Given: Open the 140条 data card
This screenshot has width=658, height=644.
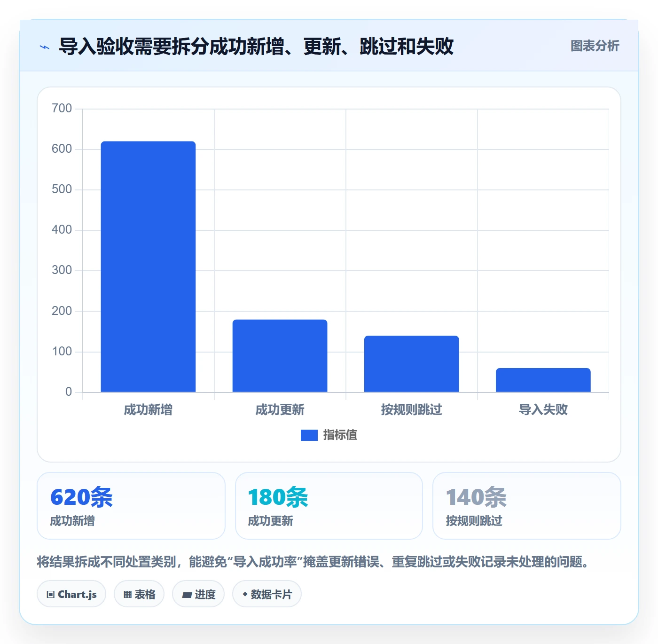Looking at the screenshot, I should [x=527, y=506].
